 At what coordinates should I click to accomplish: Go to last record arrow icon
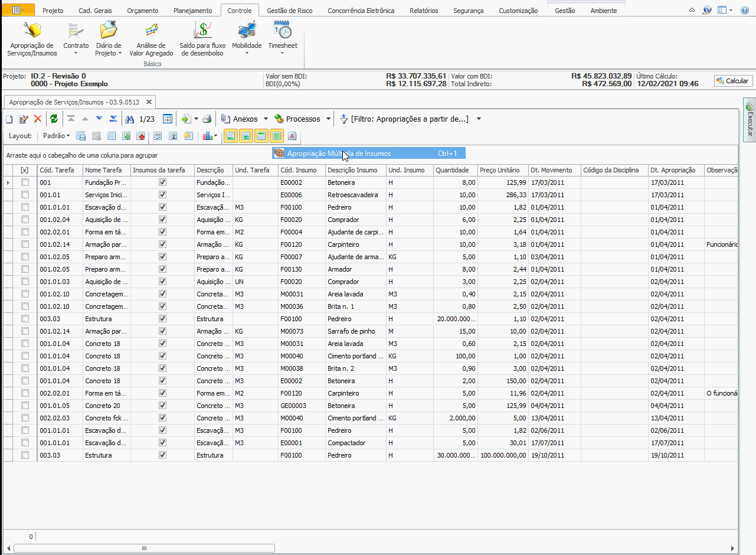[x=113, y=119]
